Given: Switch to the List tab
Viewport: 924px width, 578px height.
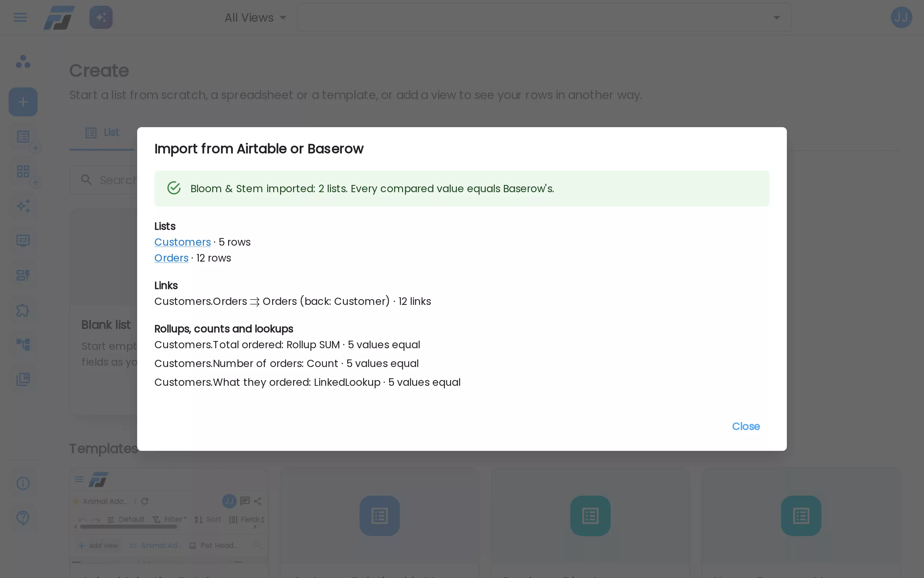Looking at the screenshot, I should tap(102, 133).
